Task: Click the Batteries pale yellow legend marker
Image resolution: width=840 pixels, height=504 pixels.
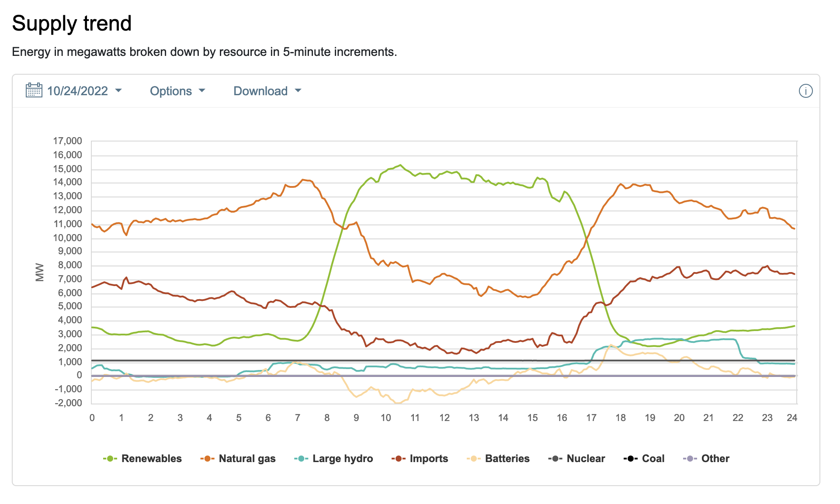Action: point(473,459)
